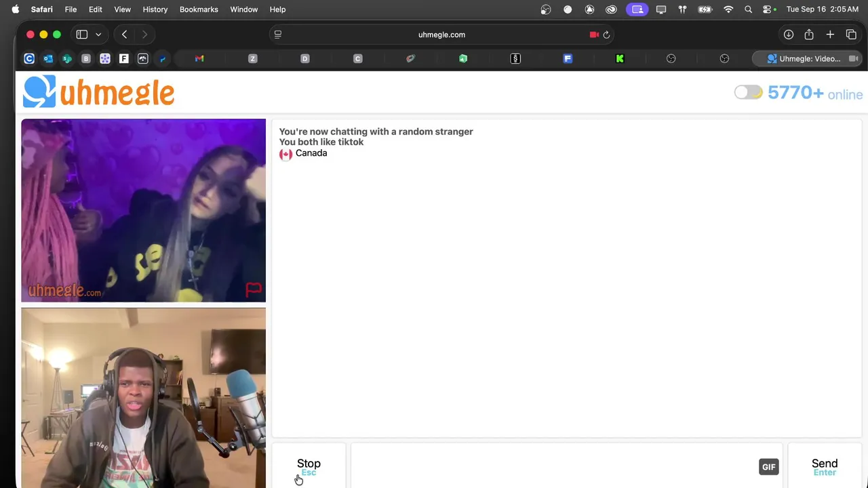Open Spotlight search
The image size is (868, 488).
[748, 9]
